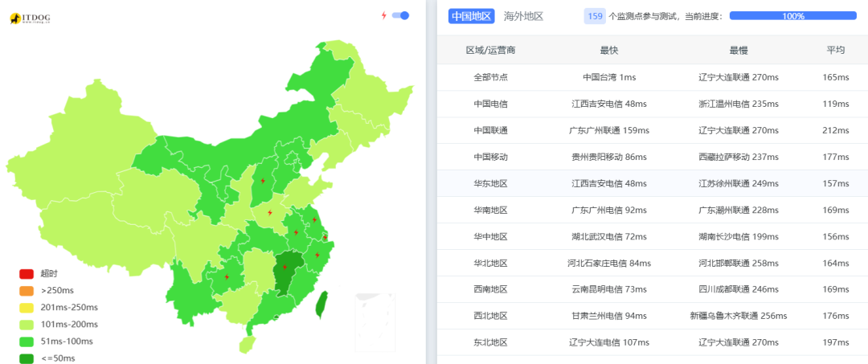Toggle the blue switch above the map
The width and height of the screenshot is (868, 364).
400,15
